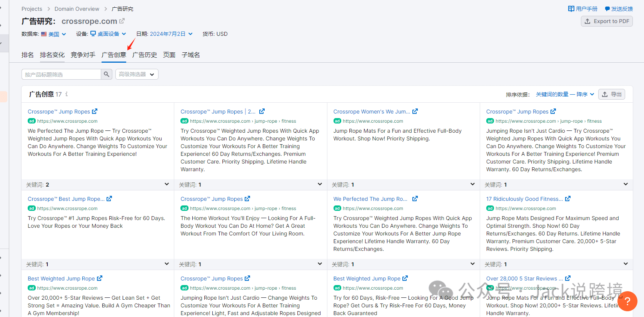Open external link icon beside Crossrope Jump Ropes | 2...
This screenshot has width=644, height=317.
[x=262, y=112]
